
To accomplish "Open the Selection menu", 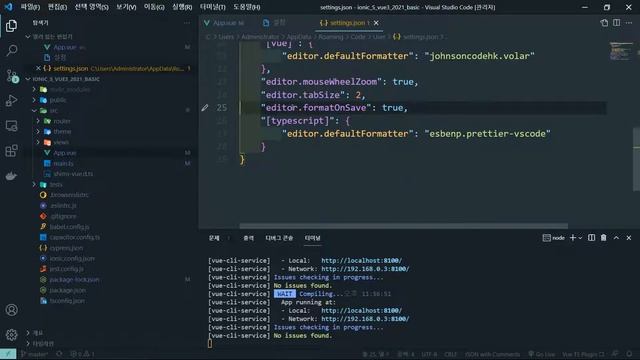I will 91,7.
